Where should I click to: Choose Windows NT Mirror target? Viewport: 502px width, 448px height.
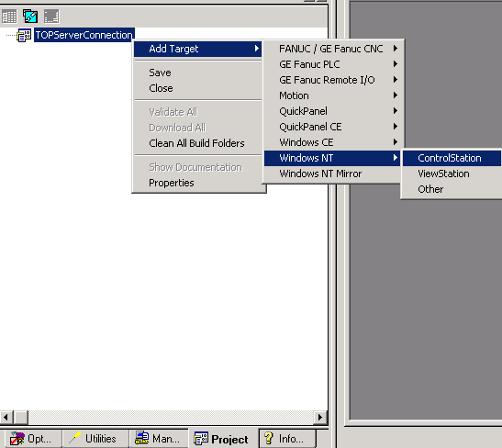pyautogui.click(x=332, y=174)
